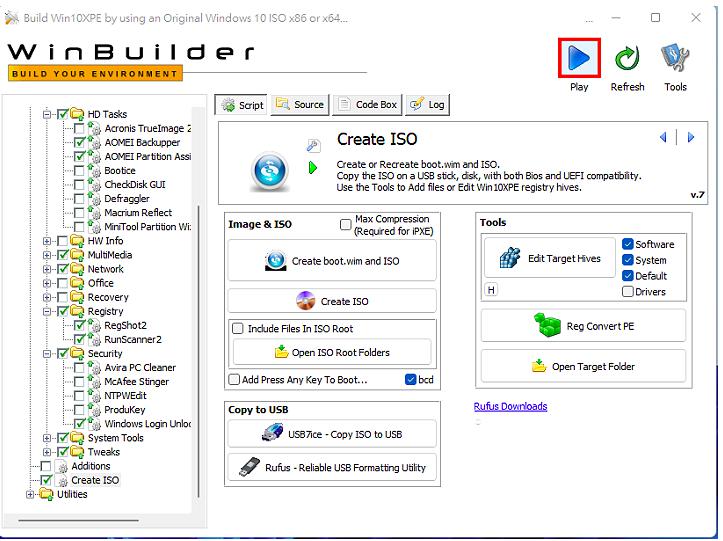Switch to the Source tab
This screenshot has width=723, height=541.
[x=299, y=104]
